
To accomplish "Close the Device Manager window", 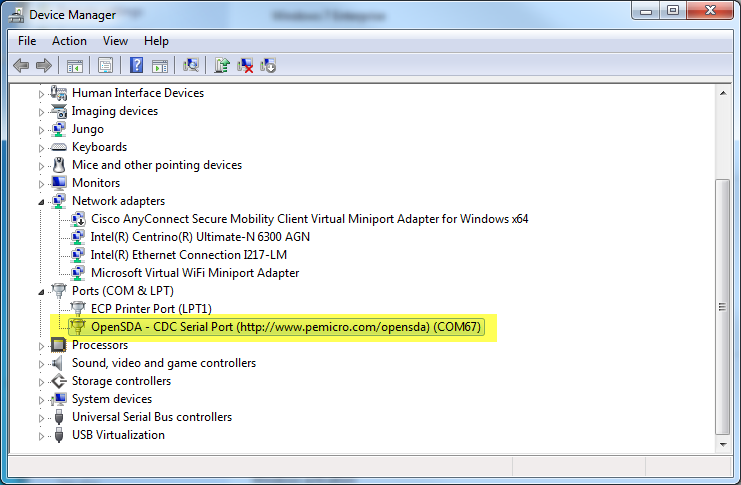I will click(x=710, y=11).
